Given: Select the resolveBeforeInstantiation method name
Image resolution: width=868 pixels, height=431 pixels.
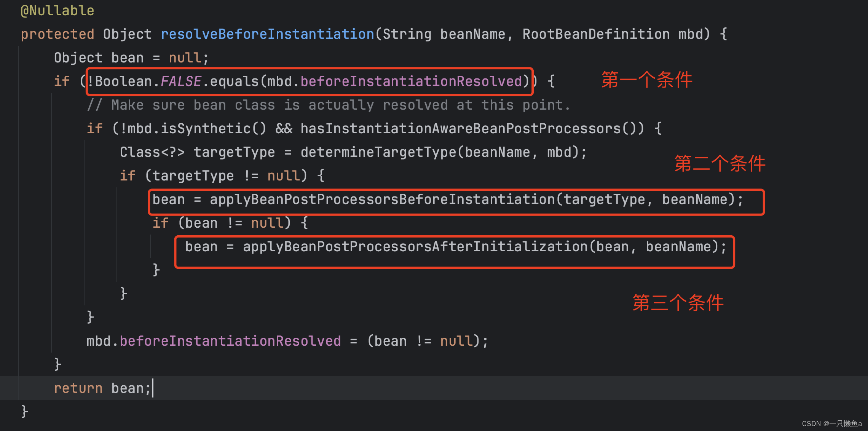Looking at the screenshot, I should pyautogui.click(x=266, y=34).
